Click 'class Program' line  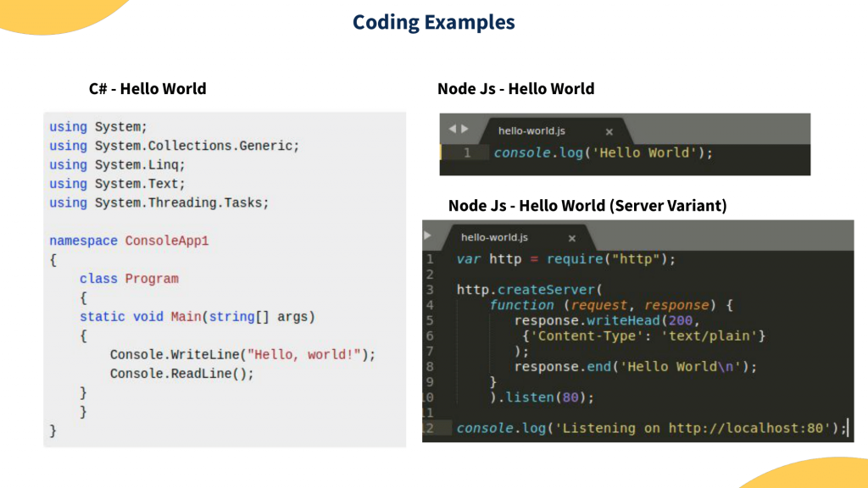pos(129,279)
